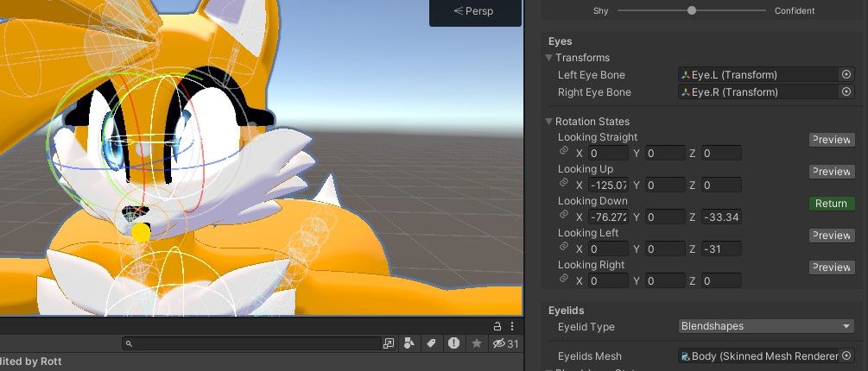Screen dimensions: 868x371
Task: Click Looking Straight X field
Action: tap(608, 154)
